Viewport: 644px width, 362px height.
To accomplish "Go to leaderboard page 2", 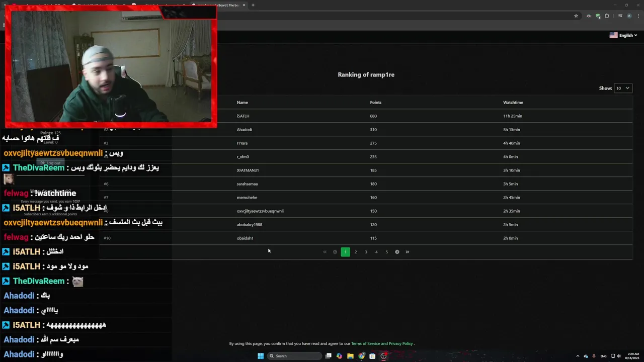I will [356, 252].
